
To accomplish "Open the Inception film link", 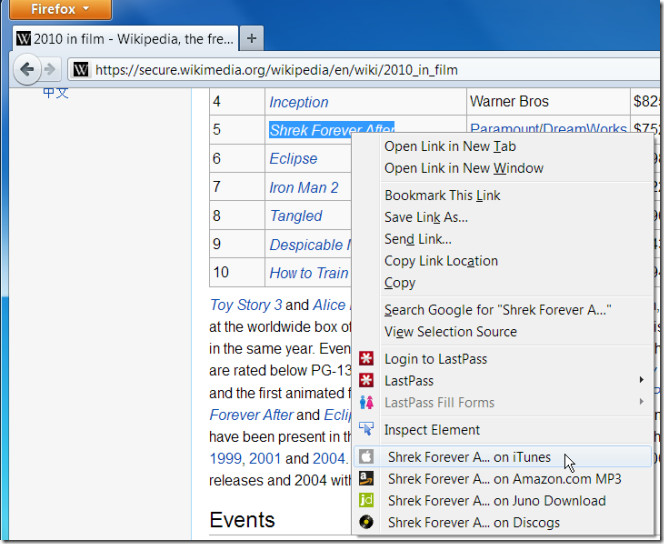I will click(299, 102).
